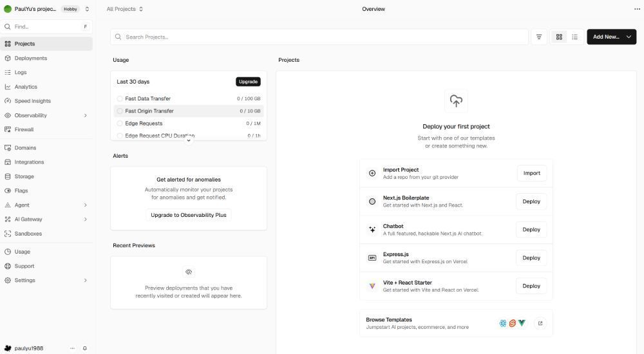The image size is (644, 354).
Task: Click the Upgrade button in Usage
Action: (x=248, y=82)
